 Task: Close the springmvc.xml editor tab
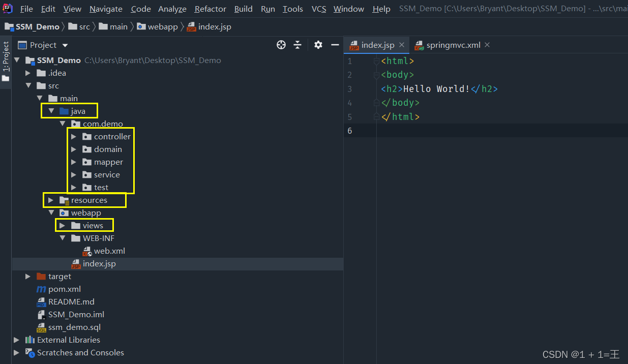point(487,45)
